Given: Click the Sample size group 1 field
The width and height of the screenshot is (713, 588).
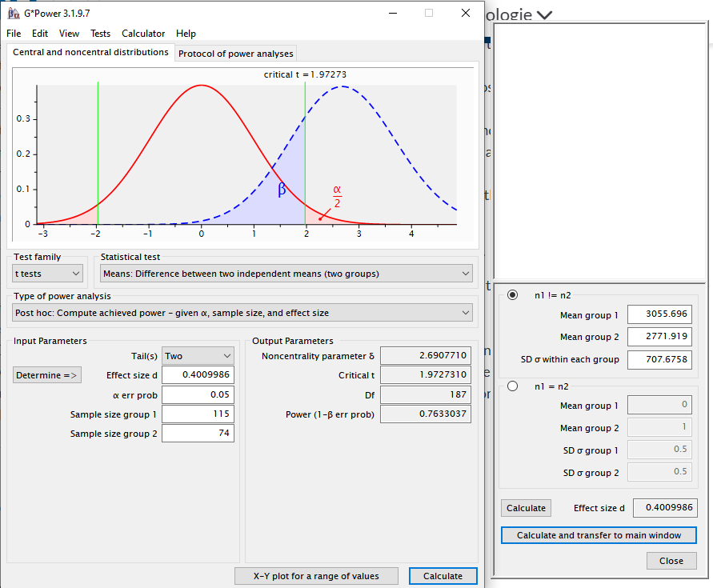Looking at the screenshot, I should (x=198, y=414).
